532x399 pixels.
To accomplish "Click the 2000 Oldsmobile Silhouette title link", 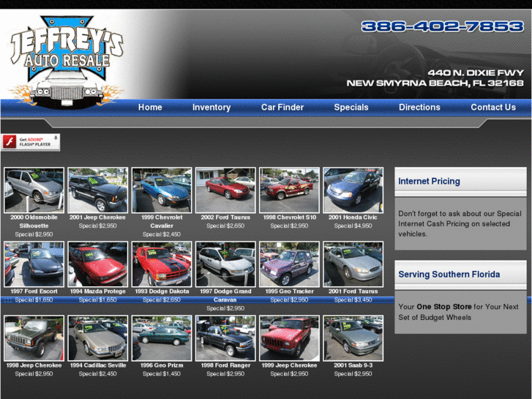I will (34, 221).
